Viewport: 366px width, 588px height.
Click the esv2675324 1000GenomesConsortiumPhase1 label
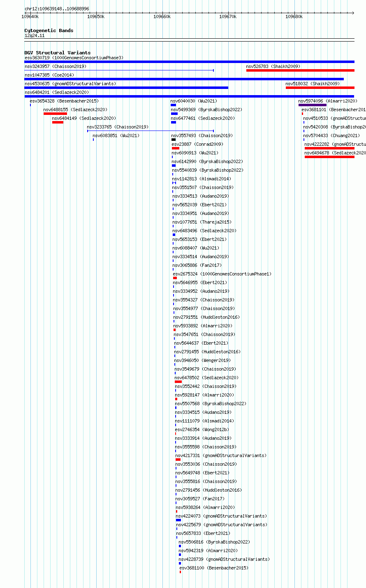coord(222,274)
